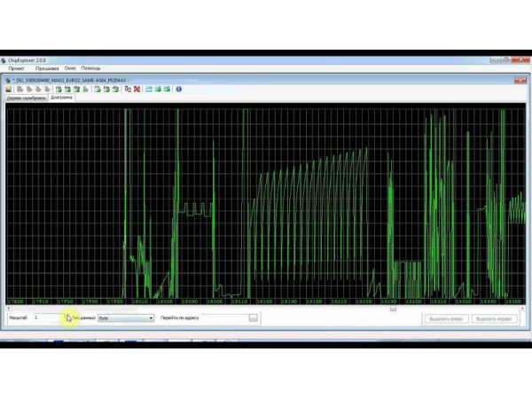Click the second grey icon in toolbar
This screenshot has height=399, width=532.
coord(27,90)
